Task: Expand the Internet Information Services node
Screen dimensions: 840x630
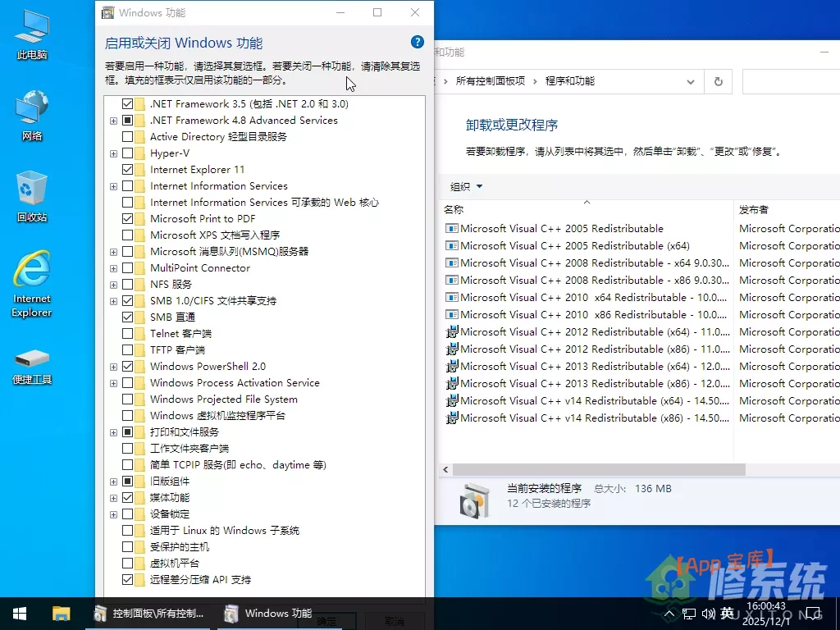Action: click(x=114, y=186)
